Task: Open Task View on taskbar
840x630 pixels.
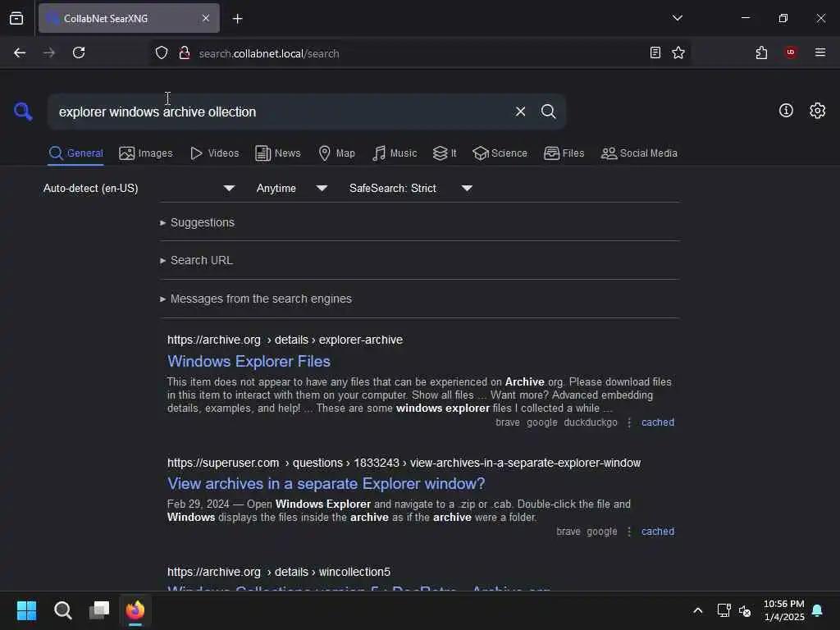Action: pos(99,610)
